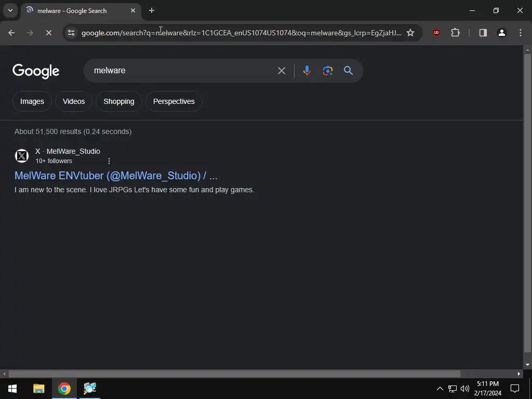Show hidden system tray icons
Viewport: 532px width, 399px height.
pos(440,389)
